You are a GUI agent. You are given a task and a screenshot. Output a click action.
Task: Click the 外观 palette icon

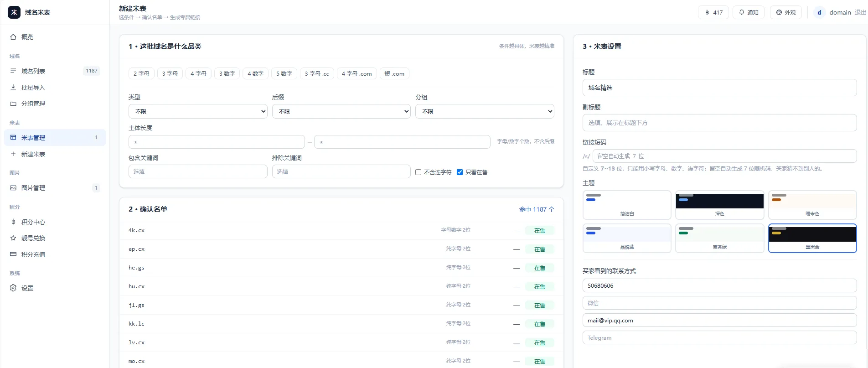pyautogui.click(x=779, y=12)
